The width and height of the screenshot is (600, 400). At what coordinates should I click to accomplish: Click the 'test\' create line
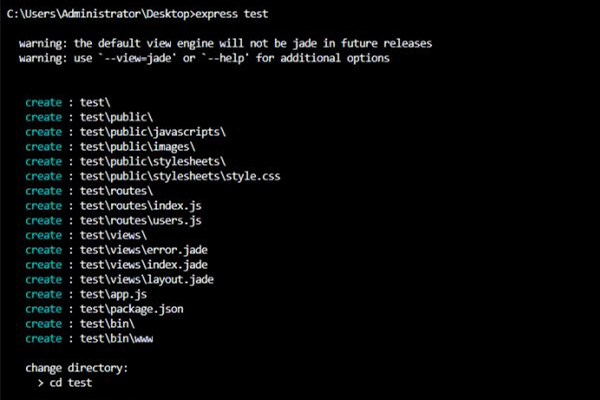(x=68, y=103)
